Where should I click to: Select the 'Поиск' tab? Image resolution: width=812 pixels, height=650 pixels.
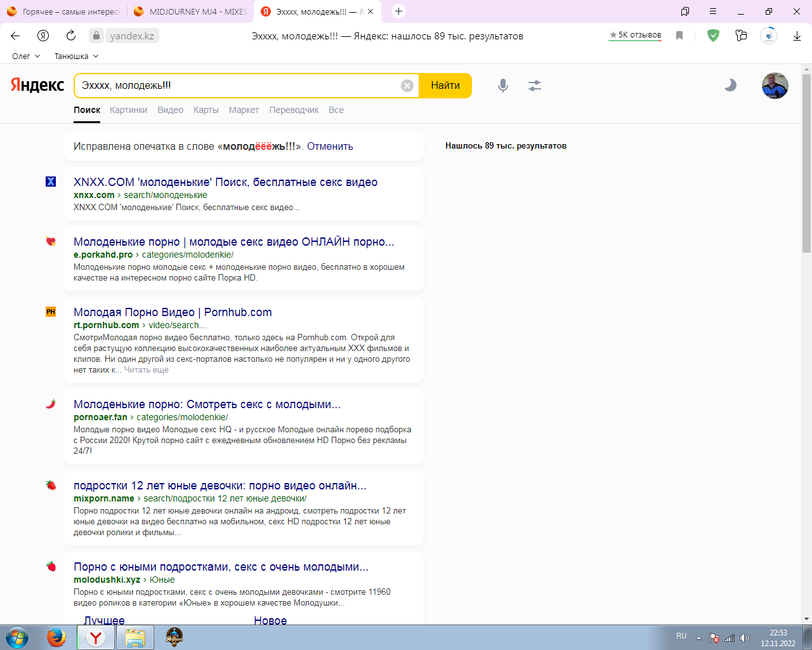pos(87,110)
